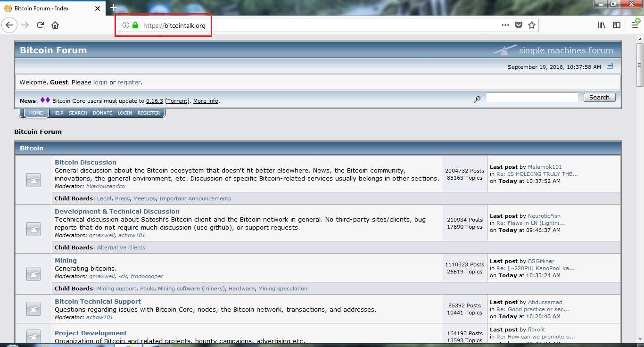Image resolution: width=644 pixels, height=347 pixels.
Task: Open the HELP menu item
Action: [58, 113]
